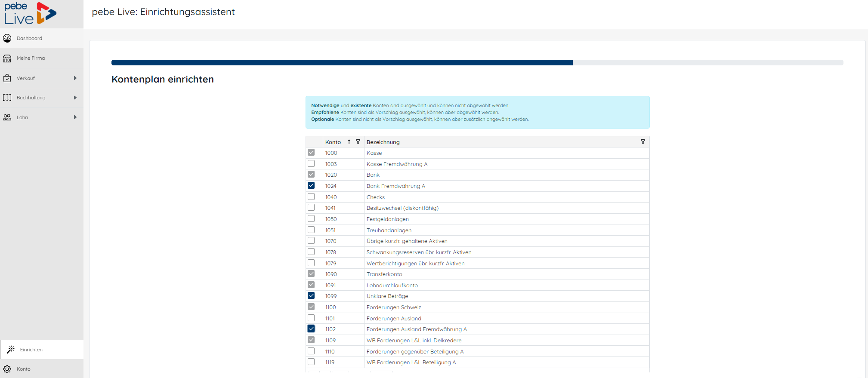868x378 pixels.
Task: Click the Meine Firma store icon
Action: coord(7,58)
